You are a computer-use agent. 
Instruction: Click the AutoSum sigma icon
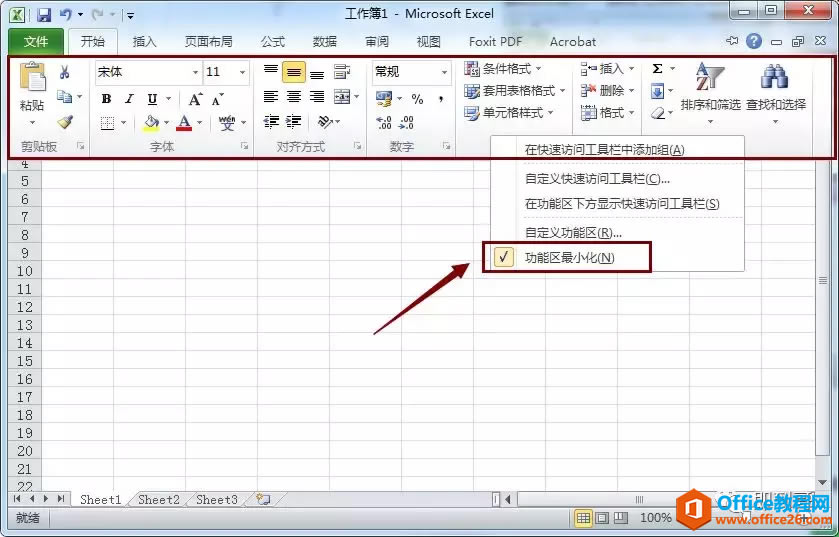[x=658, y=69]
